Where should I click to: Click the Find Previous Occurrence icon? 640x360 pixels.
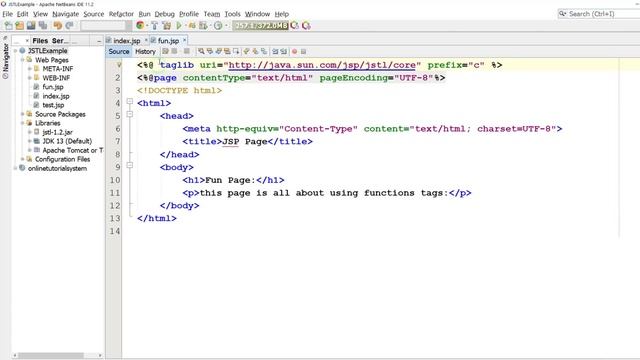pos(210,51)
